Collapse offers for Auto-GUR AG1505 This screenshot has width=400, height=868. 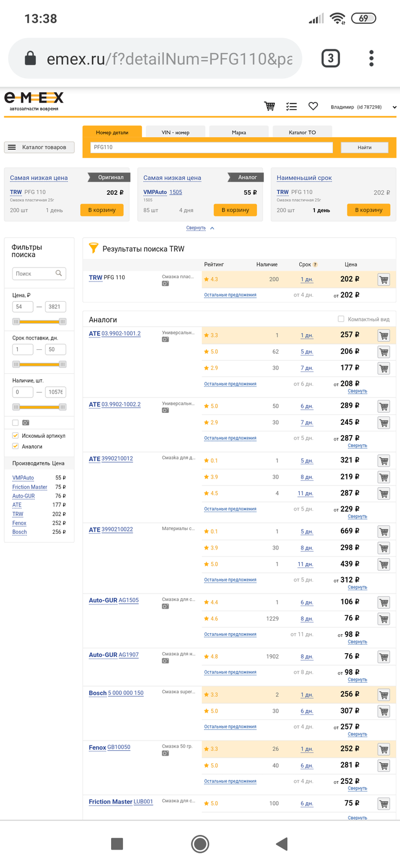357,642
